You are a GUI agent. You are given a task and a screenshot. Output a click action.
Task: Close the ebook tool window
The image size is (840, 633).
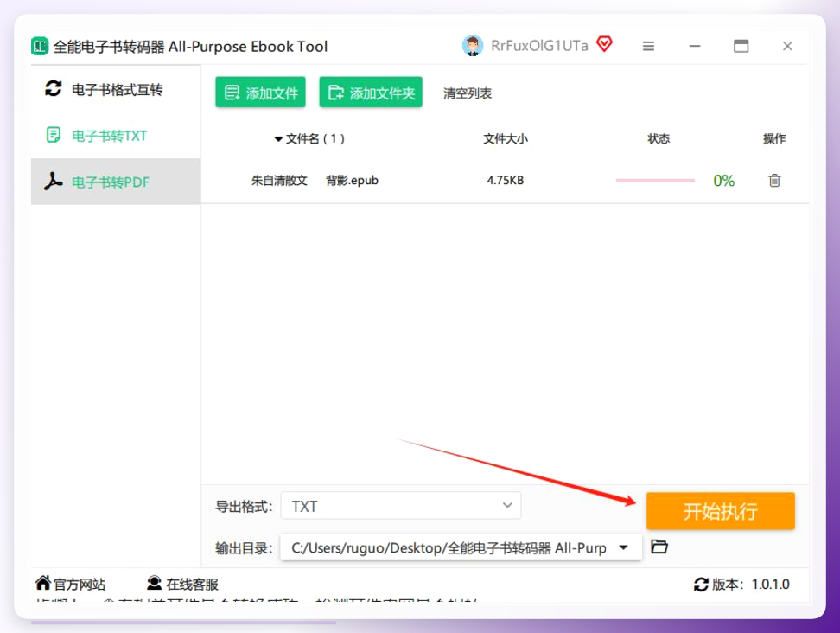pyautogui.click(x=787, y=46)
